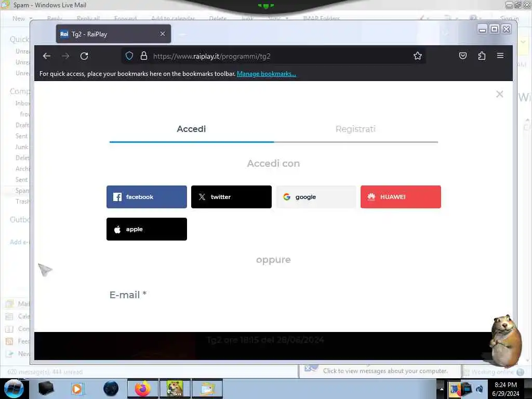The image size is (532, 399).
Task: Open the Firefox extensions puzzle icon
Action: click(482, 56)
